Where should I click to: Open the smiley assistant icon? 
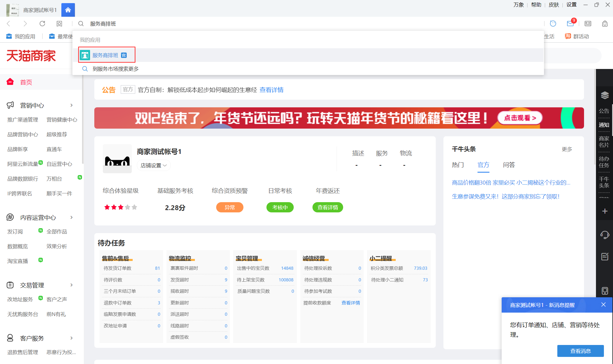(x=553, y=24)
